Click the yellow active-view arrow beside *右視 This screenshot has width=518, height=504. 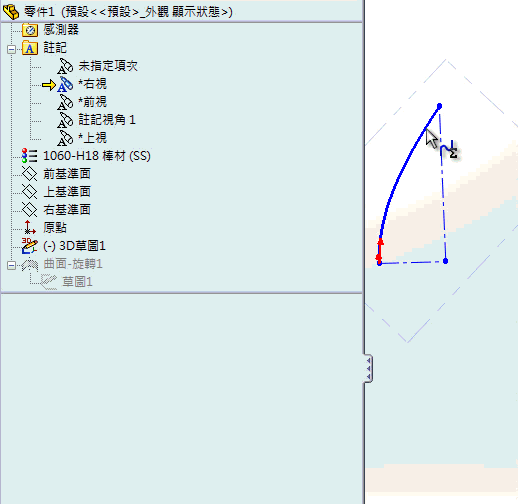49,85
